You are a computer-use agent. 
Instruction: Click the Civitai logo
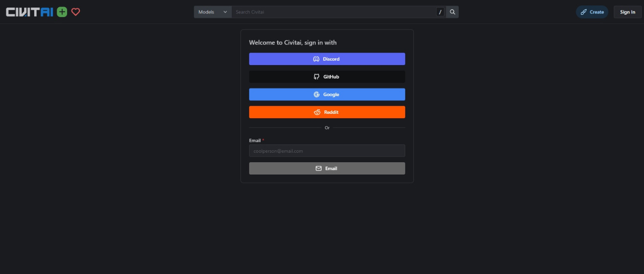point(29,12)
